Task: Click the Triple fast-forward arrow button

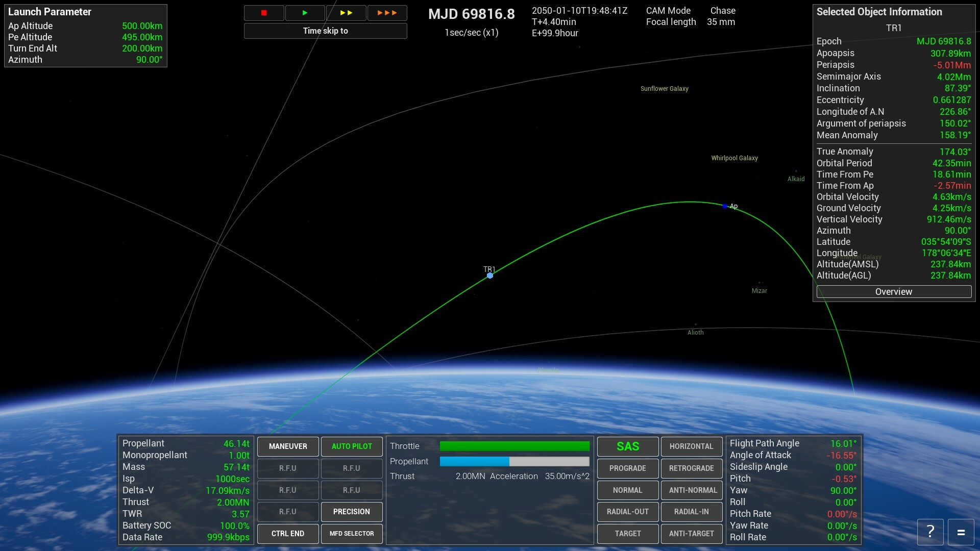Action: 386,12
